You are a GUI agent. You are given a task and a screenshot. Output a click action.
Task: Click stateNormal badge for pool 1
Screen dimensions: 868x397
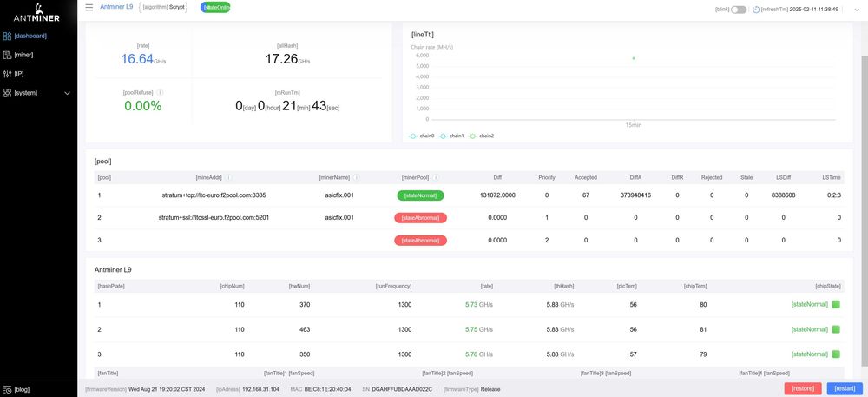(420, 195)
